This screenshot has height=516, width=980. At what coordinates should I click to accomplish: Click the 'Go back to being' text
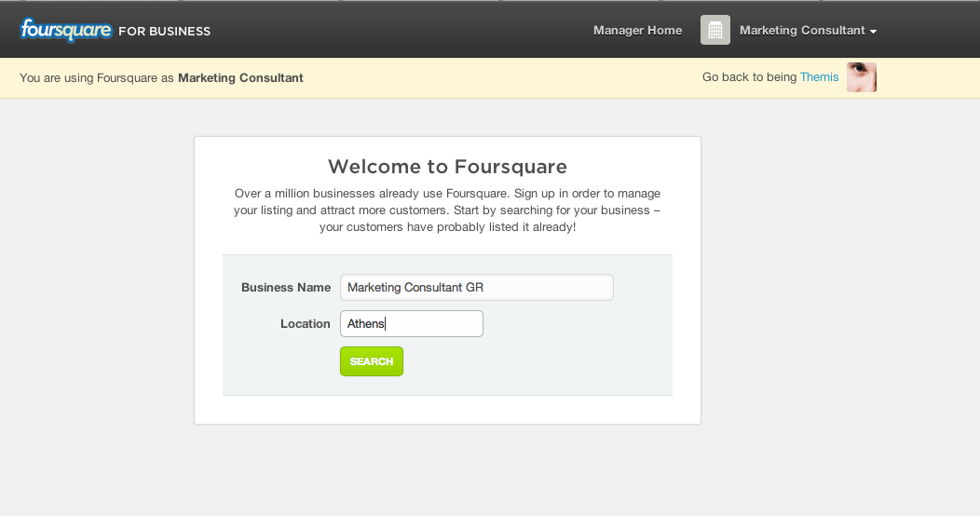click(x=749, y=77)
